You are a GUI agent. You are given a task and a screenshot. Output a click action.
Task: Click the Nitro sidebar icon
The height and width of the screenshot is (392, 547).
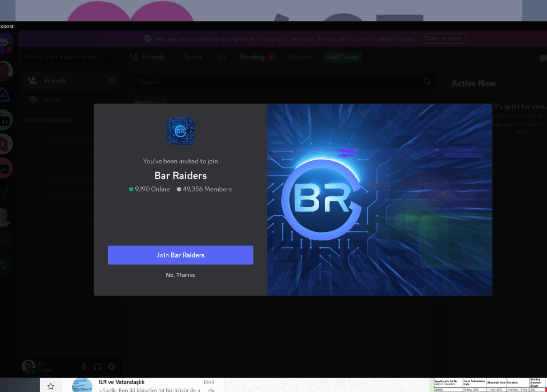(33, 100)
